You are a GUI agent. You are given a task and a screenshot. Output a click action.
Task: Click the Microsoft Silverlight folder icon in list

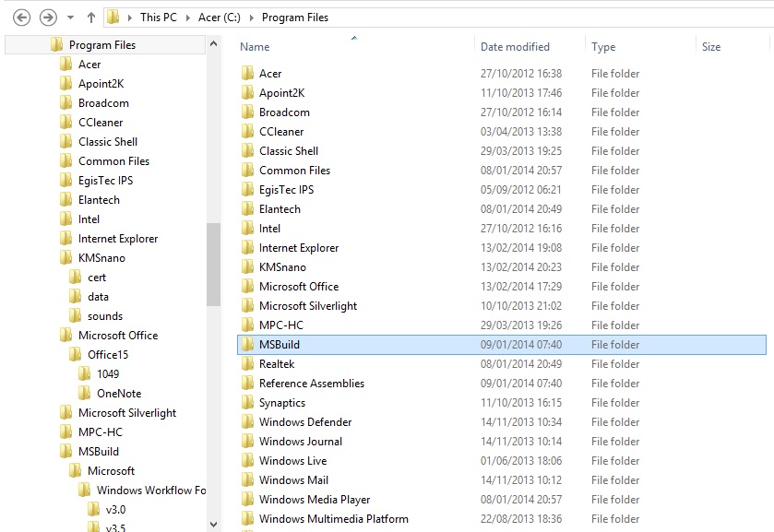click(248, 306)
